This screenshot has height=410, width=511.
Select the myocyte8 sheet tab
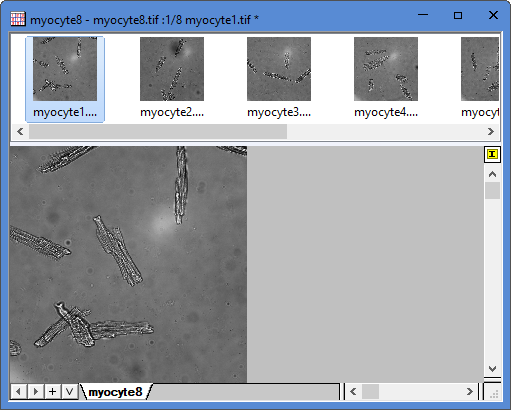point(116,392)
